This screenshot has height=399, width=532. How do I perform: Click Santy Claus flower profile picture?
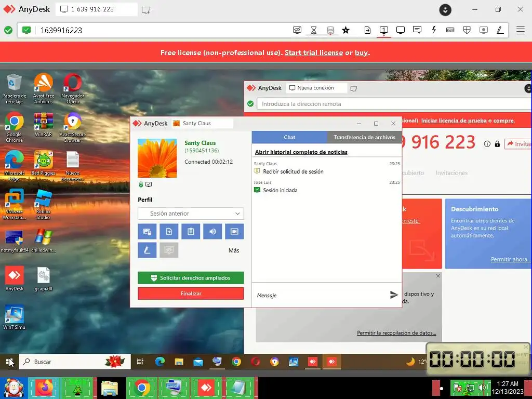pos(157,158)
